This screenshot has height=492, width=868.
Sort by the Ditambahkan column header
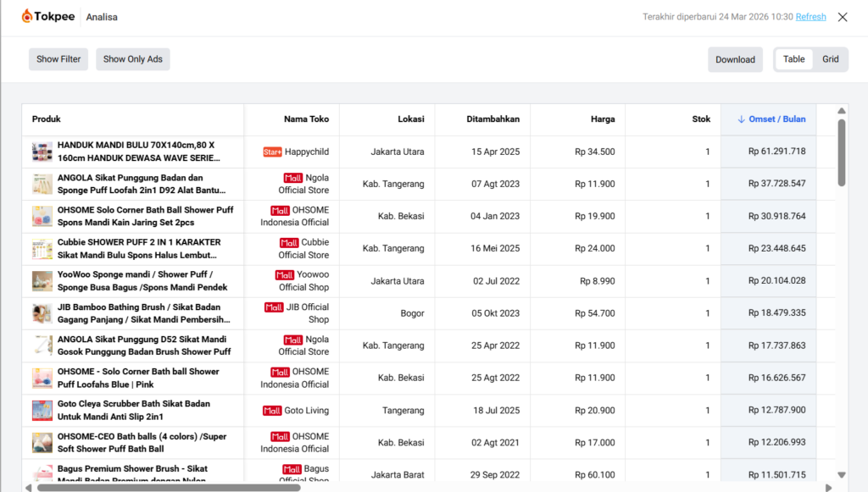click(492, 119)
